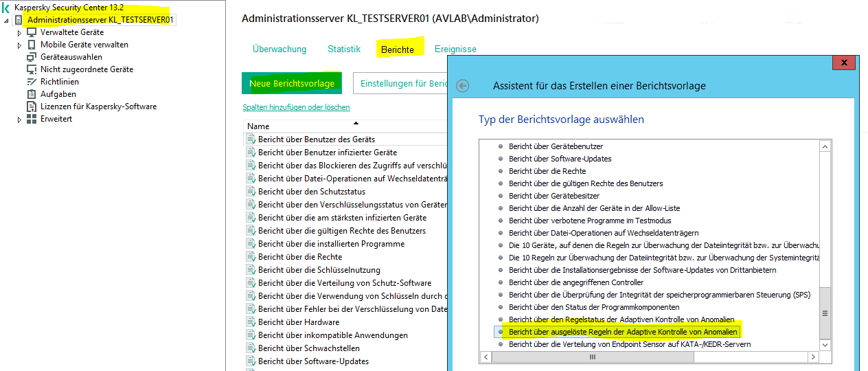The image size is (868, 371).
Task: Click icon for Bericht über die Verteilung von Schutz-Software
Action: [251, 283]
